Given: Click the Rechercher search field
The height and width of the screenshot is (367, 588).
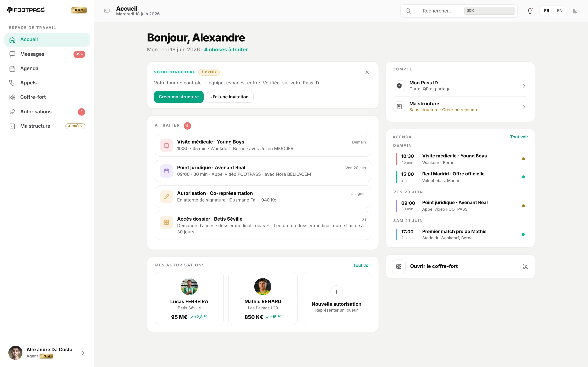Looking at the screenshot, I should (459, 11).
